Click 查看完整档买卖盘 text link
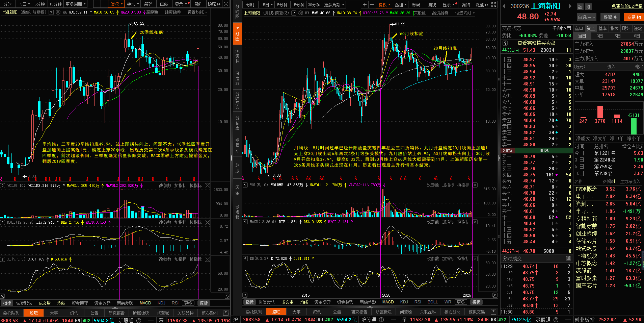The height and width of the screenshot is (323, 644). point(536,43)
